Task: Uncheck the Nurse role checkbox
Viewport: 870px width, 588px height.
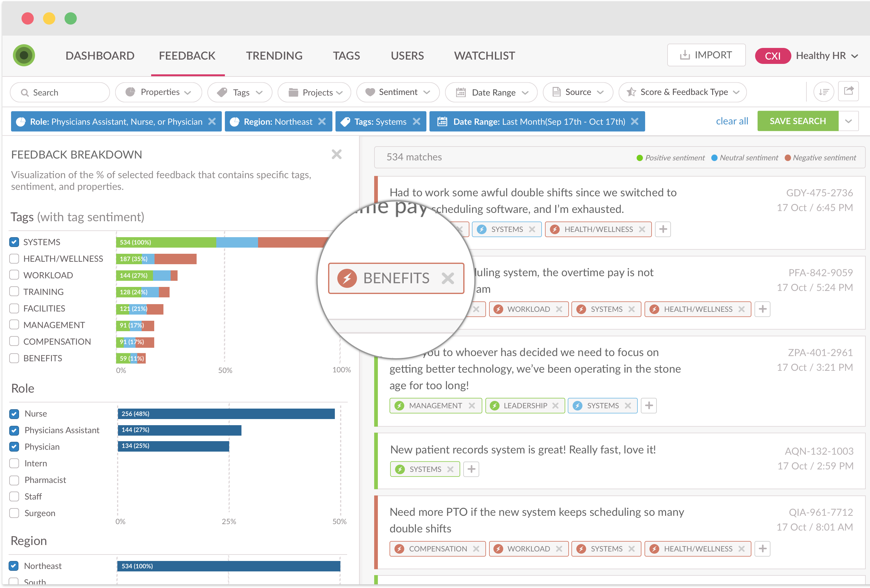Action: (x=14, y=414)
